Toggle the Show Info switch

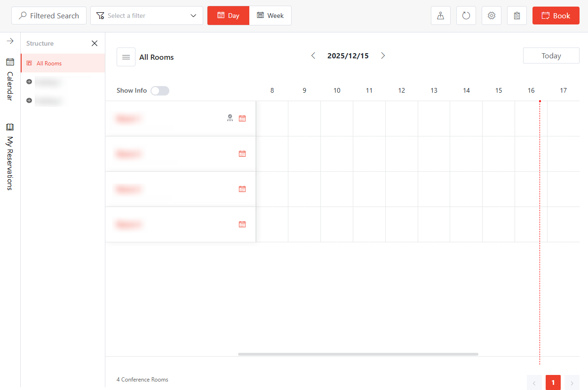[160, 90]
